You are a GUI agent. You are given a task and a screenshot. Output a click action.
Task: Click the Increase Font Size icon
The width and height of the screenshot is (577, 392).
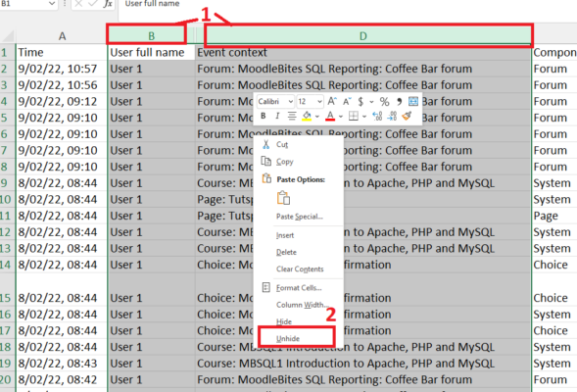coord(332,101)
